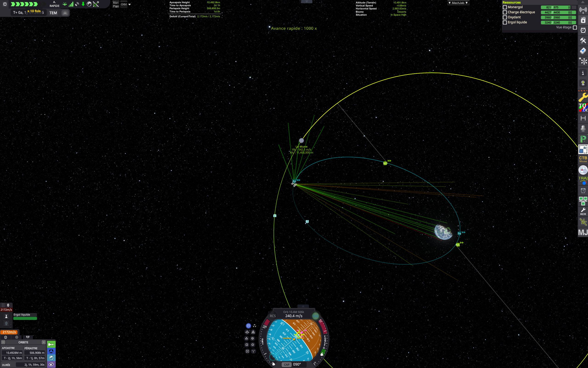Set SAS to anti-target mode

(x=253, y=351)
